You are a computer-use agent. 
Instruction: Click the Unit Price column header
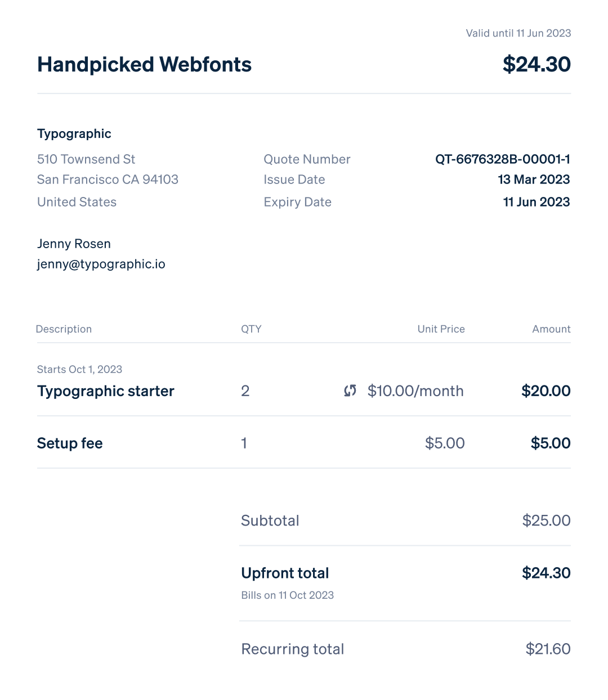(441, 329)
